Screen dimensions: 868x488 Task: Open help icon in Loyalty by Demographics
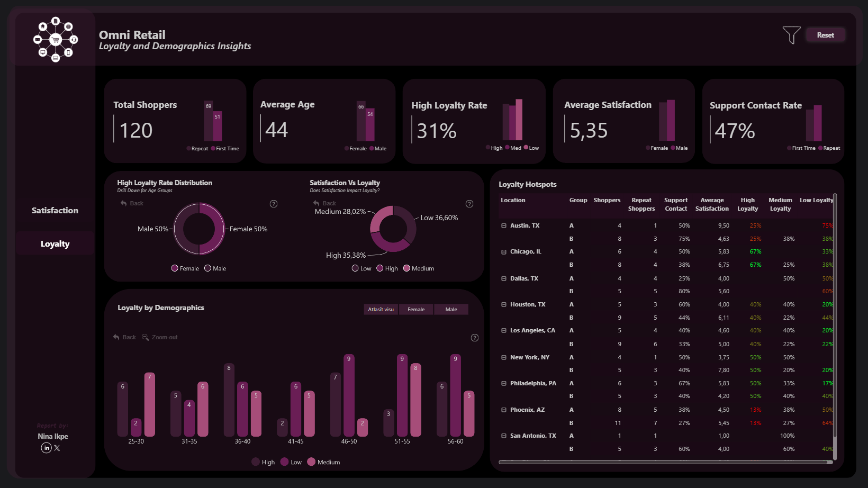click(475, 338)
